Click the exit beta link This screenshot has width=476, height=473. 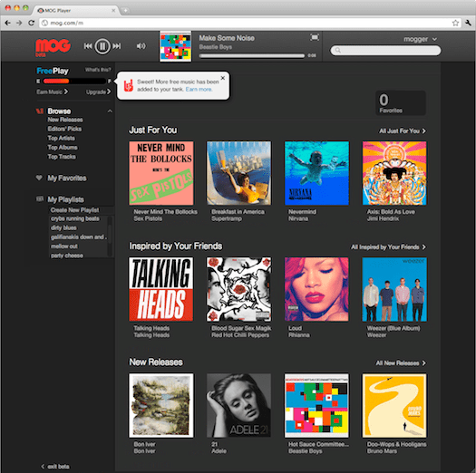pos(55,467)
